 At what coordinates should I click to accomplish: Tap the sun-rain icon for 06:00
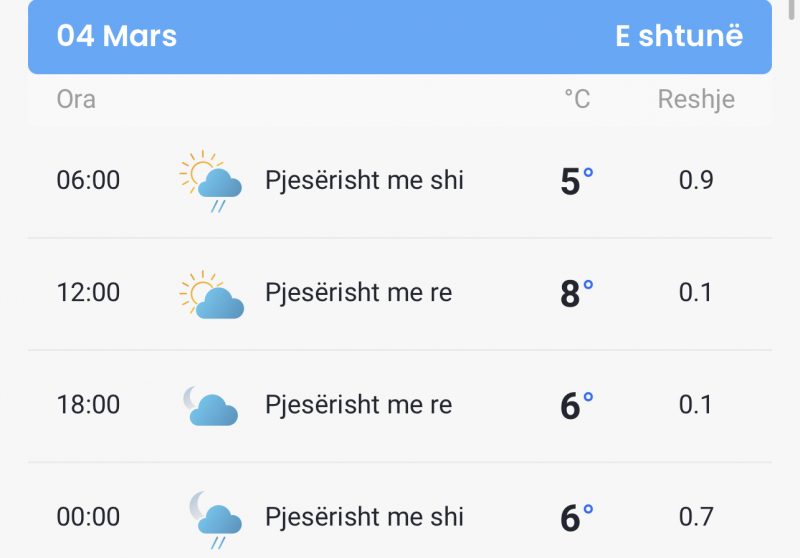(211, 181)
